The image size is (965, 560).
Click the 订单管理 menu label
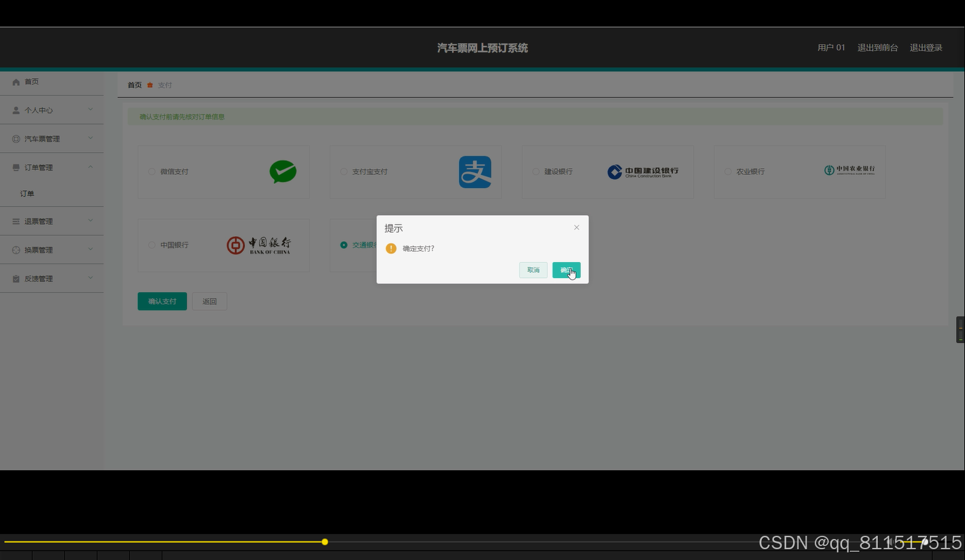click(x=39, y=168)
